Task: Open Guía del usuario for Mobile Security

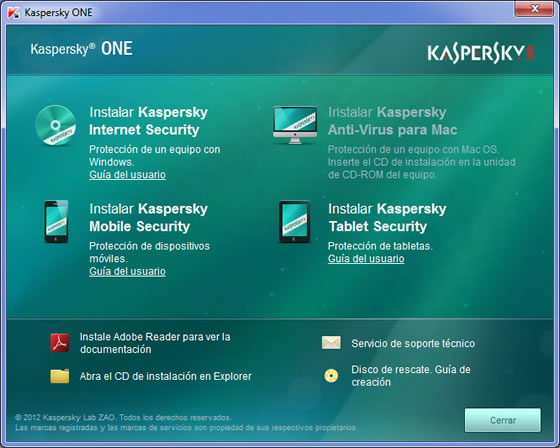Action: pos(128,272)
